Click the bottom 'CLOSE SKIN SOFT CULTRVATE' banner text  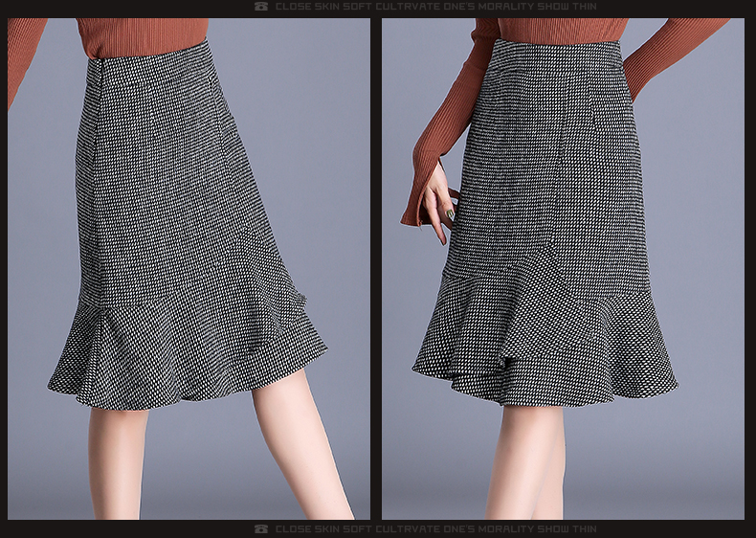[435, 528]
